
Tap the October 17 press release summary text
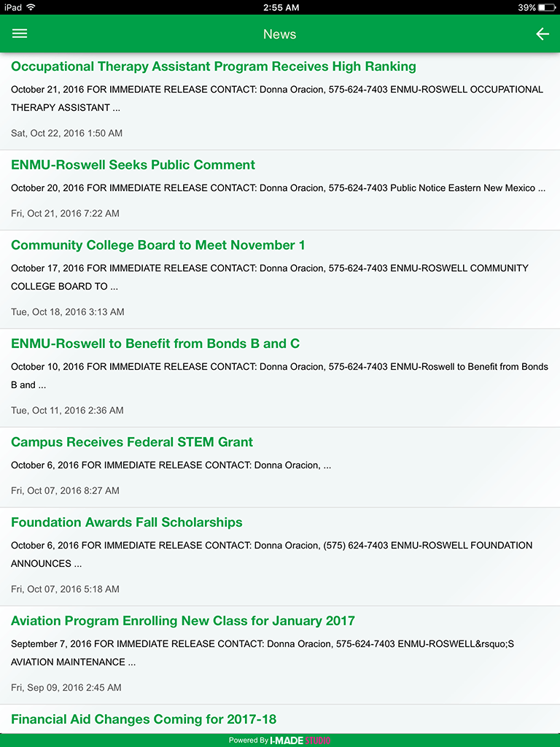tap(270, 277)
